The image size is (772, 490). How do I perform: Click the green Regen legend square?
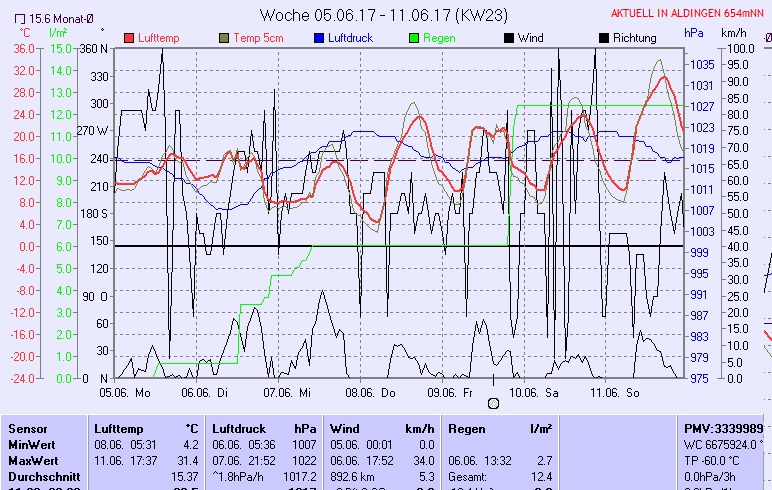(413, 38)
